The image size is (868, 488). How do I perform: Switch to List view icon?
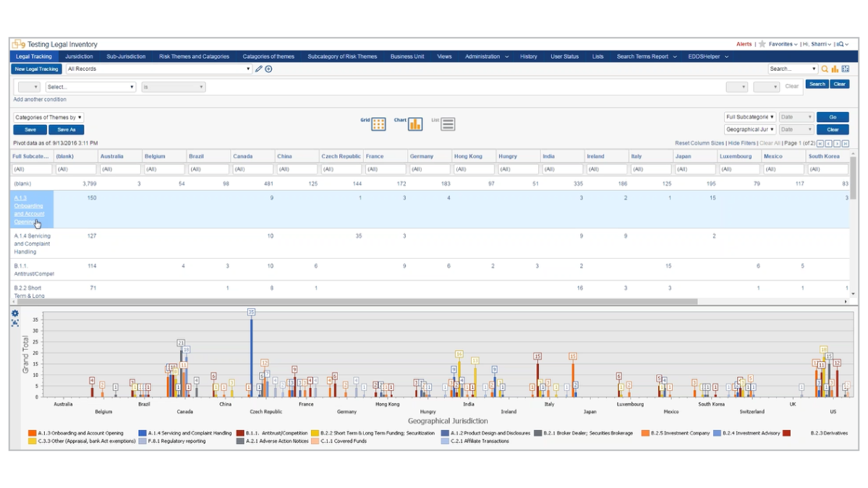click(448, 124)
